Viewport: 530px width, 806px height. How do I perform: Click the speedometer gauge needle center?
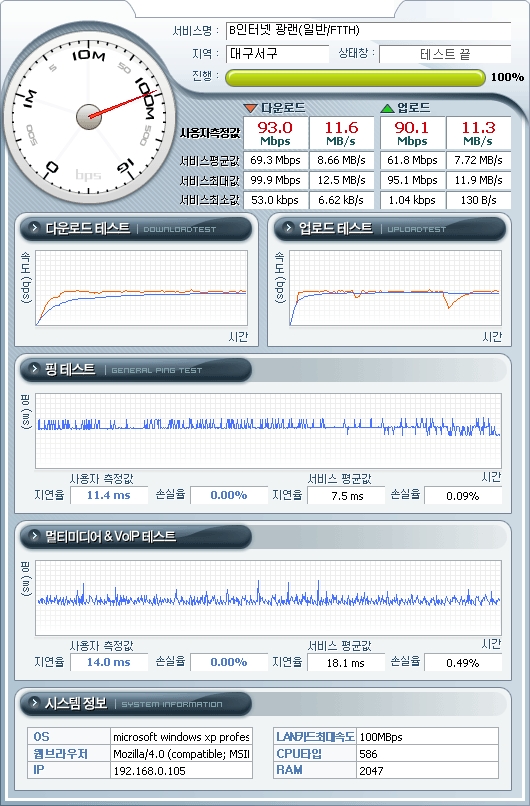(x=89, y=117)
